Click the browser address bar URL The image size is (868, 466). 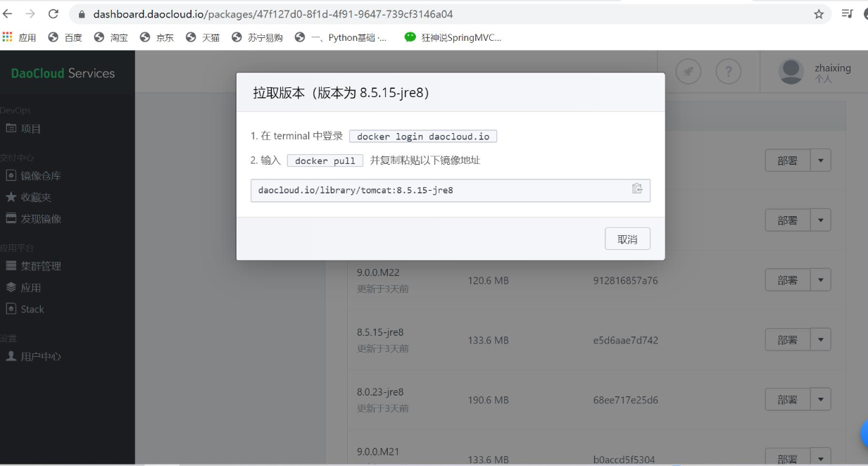tap(273, 14)
